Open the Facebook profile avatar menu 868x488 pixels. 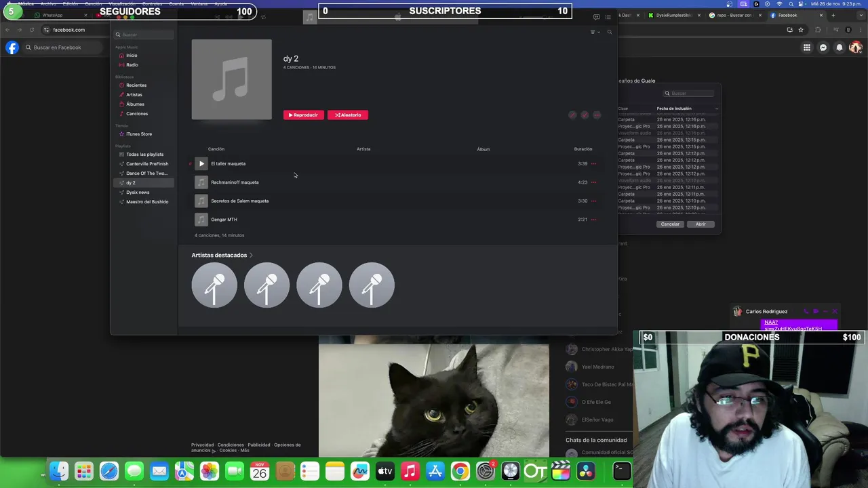coord(856,47)
